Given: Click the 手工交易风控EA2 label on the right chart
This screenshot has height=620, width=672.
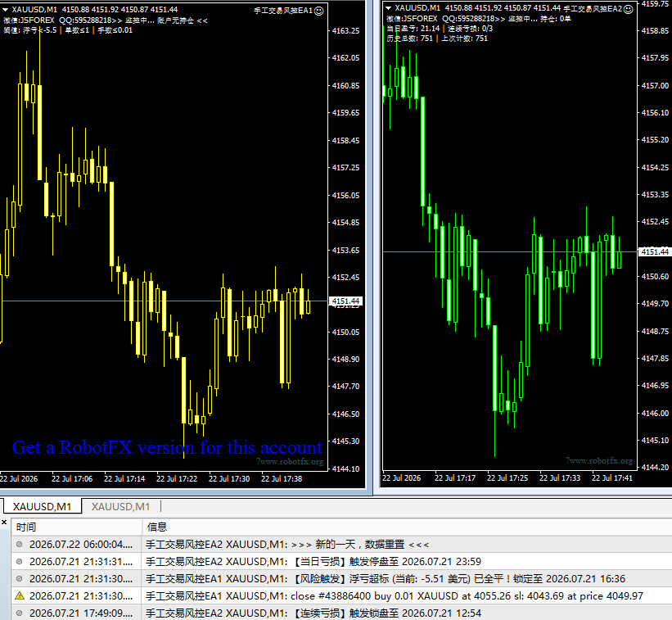Looking at the screenshot, I should click(593, 9).
